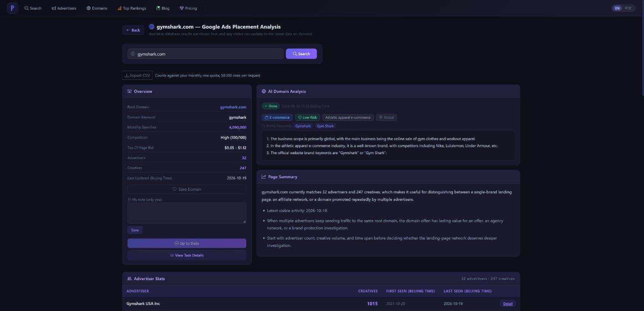The width and height of the screenshot is (644, 311).
Task: Switch language to EN
Action: 617,8
